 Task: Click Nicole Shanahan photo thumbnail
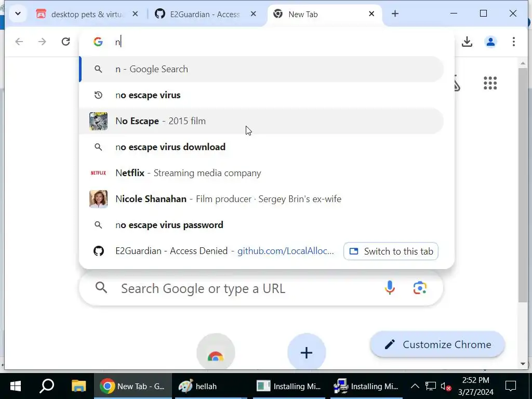(x=98, y=199)
